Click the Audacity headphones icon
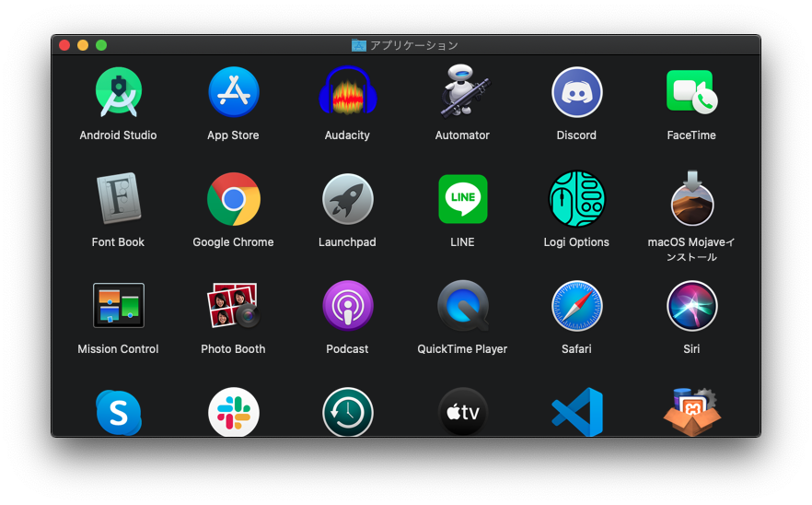Screen dimensions: 812x505 [x=347, y=91]
